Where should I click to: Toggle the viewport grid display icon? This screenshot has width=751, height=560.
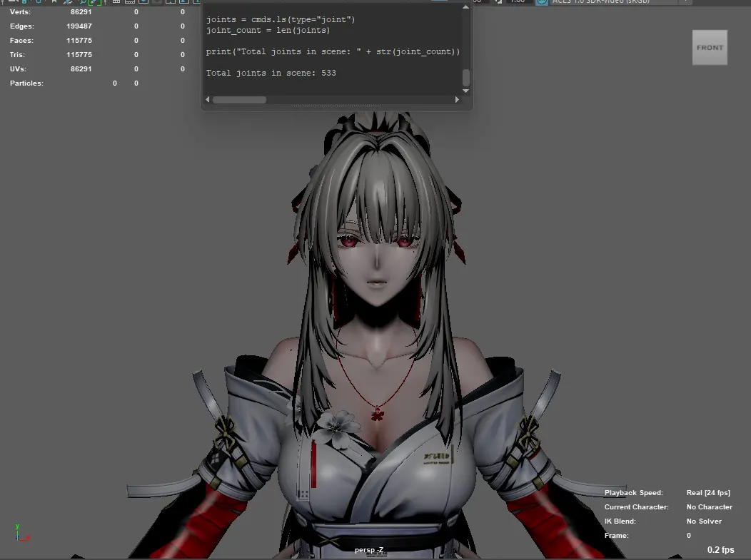click(116, 1)
